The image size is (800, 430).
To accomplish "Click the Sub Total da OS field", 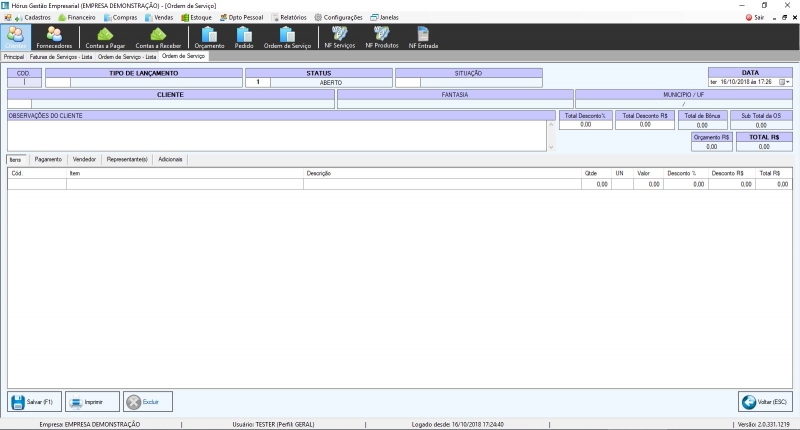I will 761,125.
